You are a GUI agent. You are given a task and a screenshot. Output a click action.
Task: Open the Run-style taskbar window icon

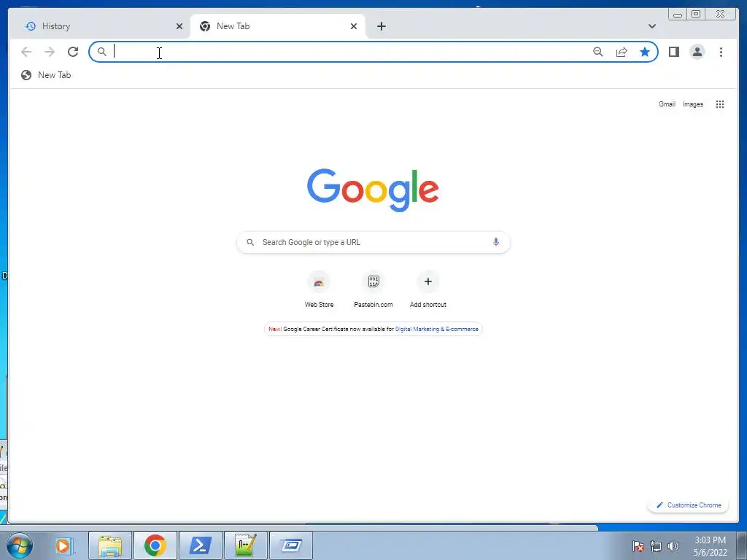click(x=290, y=545)
